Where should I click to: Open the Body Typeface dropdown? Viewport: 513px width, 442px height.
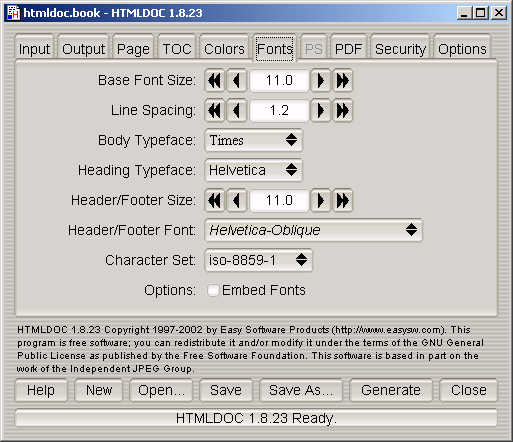click(253, 140)
